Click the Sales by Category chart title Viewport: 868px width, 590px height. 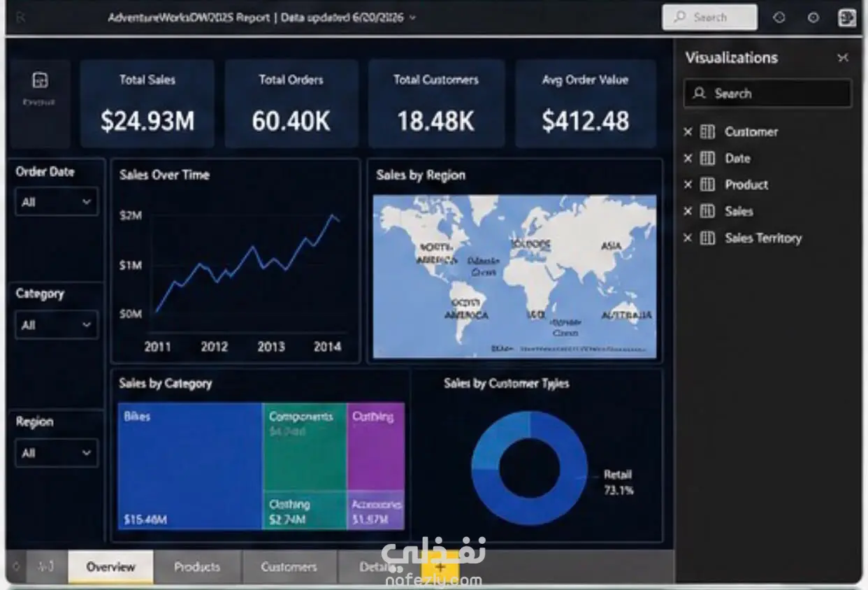click(x=165, y=383)
